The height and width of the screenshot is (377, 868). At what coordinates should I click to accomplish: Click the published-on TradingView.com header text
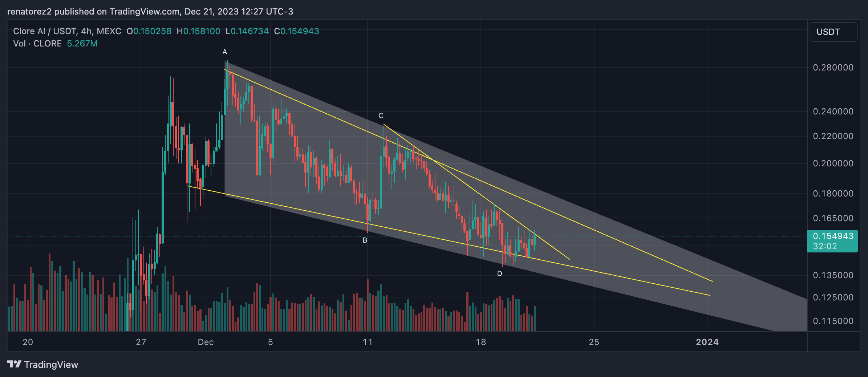pos(150,12)
